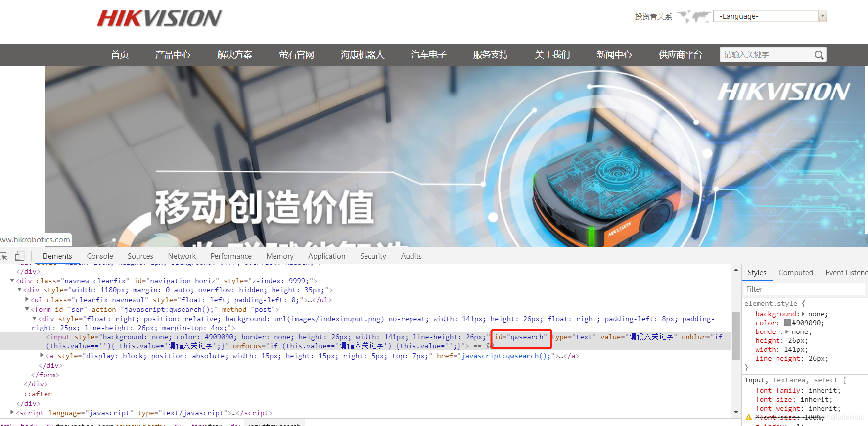Open the 解决方案 navigation item
This screenshot has height=426, width=868.
(234, 55)
